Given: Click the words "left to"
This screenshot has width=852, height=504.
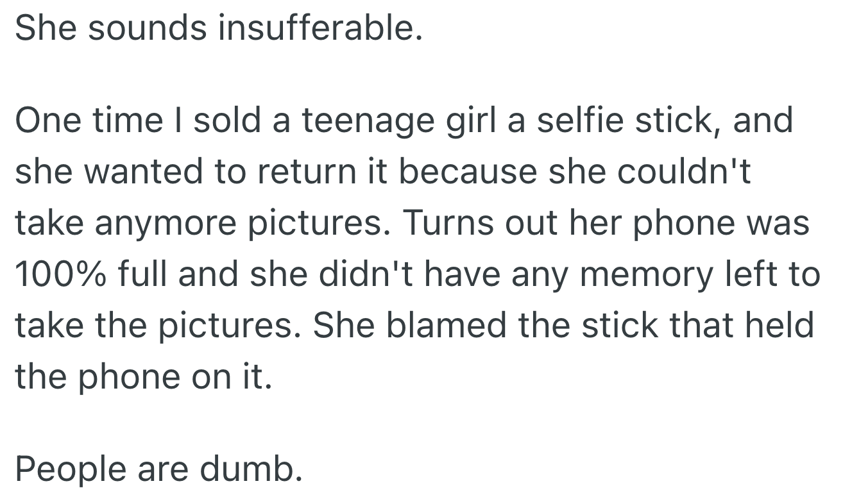Looking at the screenshot, I should [773, 274].
